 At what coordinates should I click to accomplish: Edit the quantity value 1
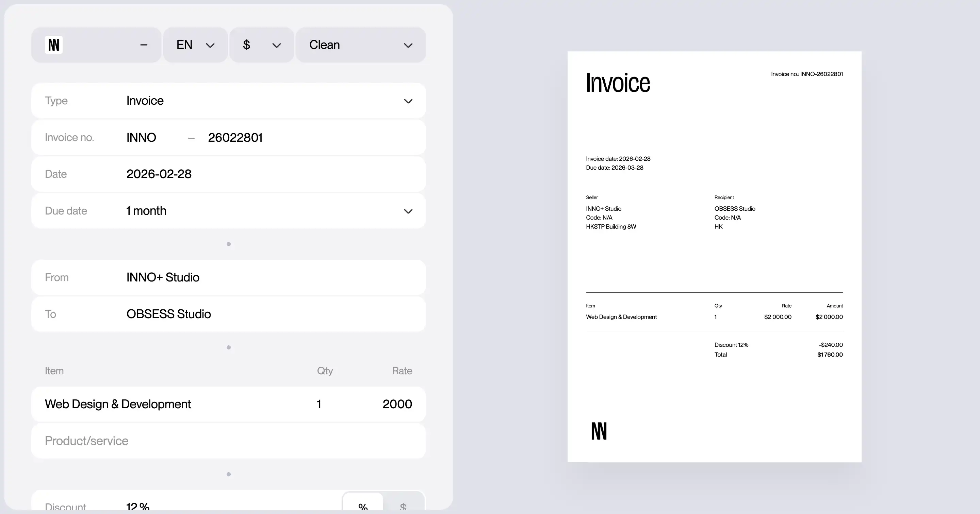coord(319,404)
